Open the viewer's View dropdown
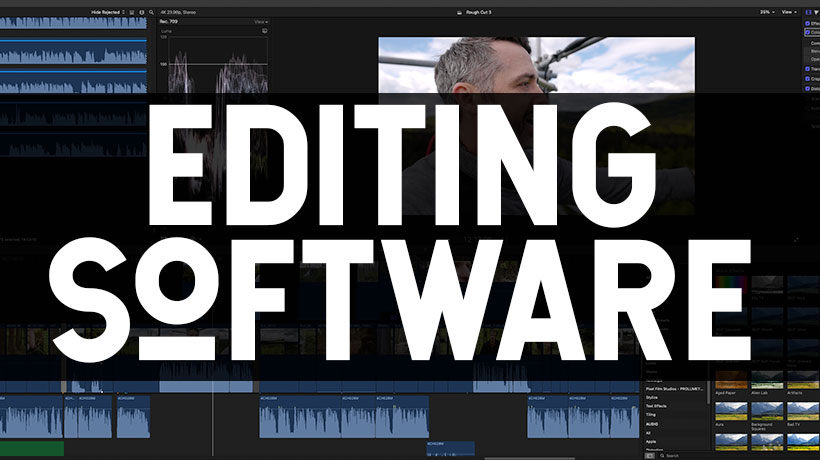This screenshot has width=820, height=460. point(789,12)
